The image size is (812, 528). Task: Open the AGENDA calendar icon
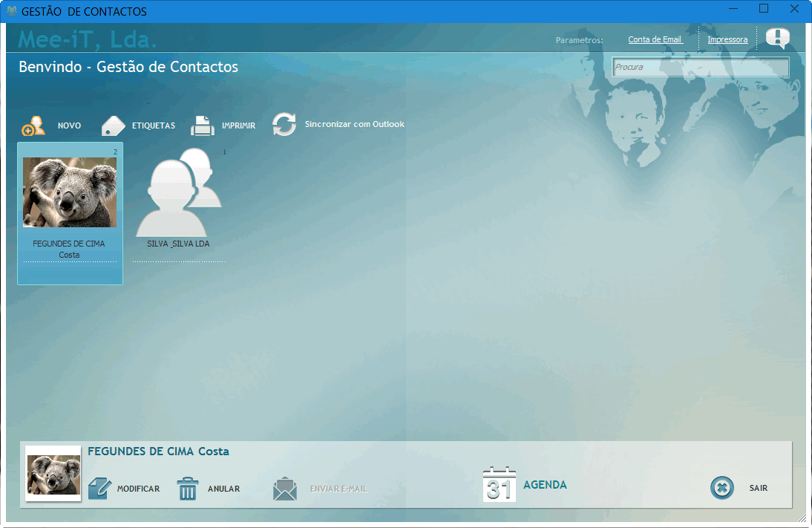[499, 485]
